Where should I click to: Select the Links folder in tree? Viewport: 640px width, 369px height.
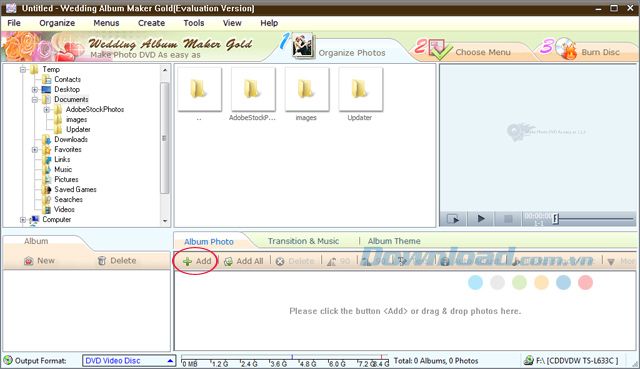point(62,160)
